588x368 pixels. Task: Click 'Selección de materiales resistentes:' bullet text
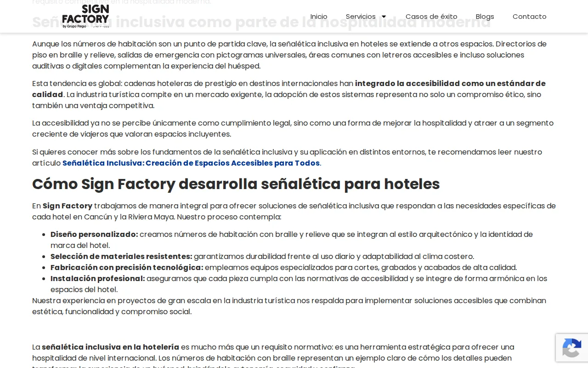[121, 256]
